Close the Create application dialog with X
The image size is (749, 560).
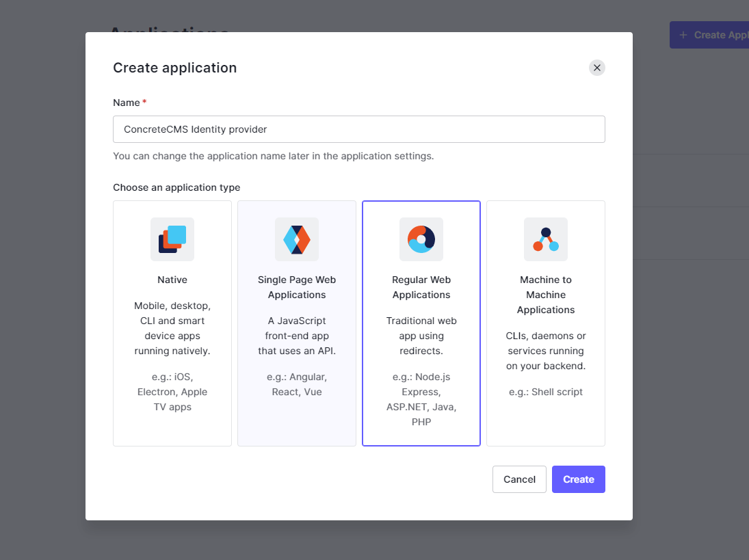tap(597, 68)
